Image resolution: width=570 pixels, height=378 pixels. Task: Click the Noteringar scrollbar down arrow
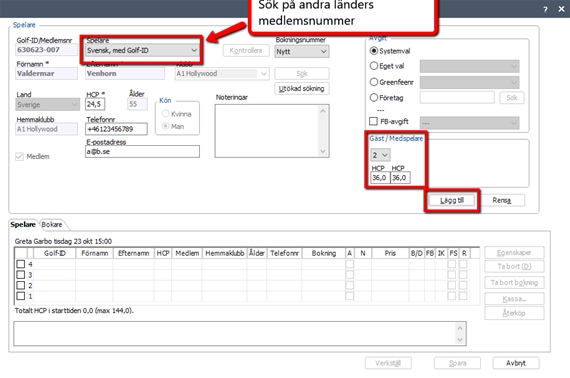coord(323,152)
